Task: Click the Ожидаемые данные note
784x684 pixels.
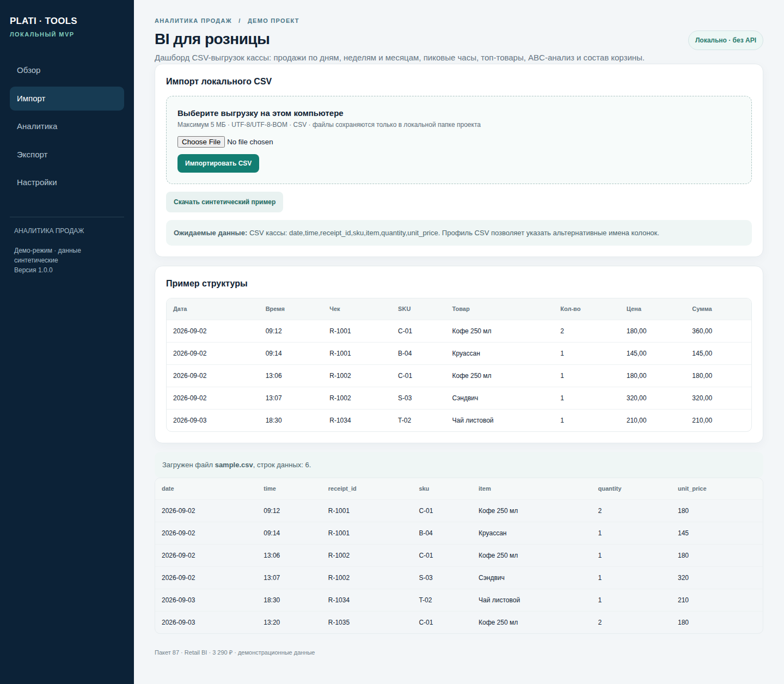Action: (x=459, y=233)
